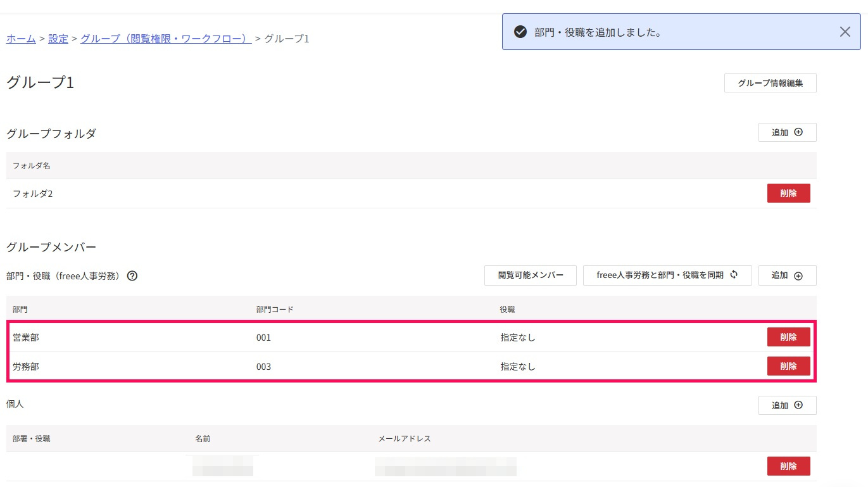Click 指定なし in the 労務部 row
The image size is (868, 487).
518,367
